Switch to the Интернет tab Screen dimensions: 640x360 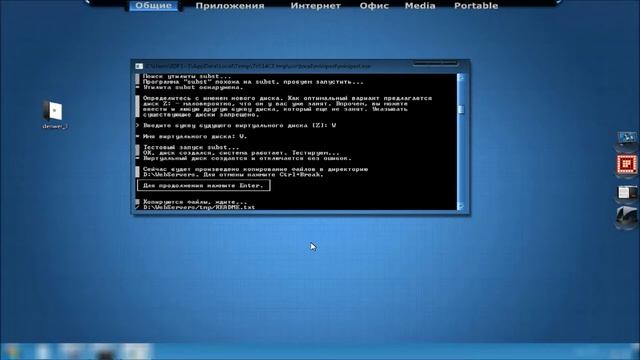[316, 6]
